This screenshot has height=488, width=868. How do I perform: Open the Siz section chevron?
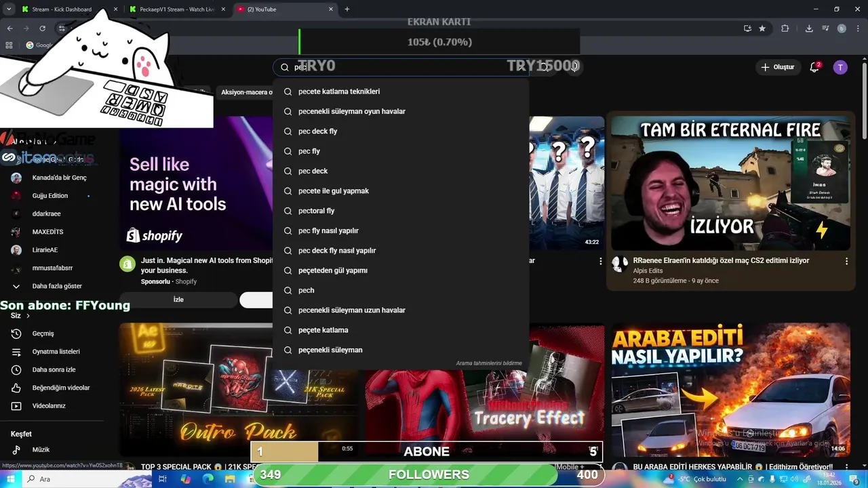28,316
